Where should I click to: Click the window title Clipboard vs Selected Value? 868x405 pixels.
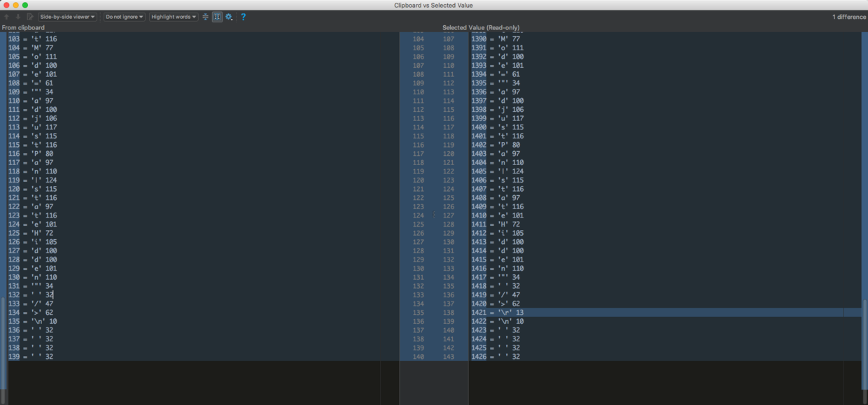(x=433, y=5)
